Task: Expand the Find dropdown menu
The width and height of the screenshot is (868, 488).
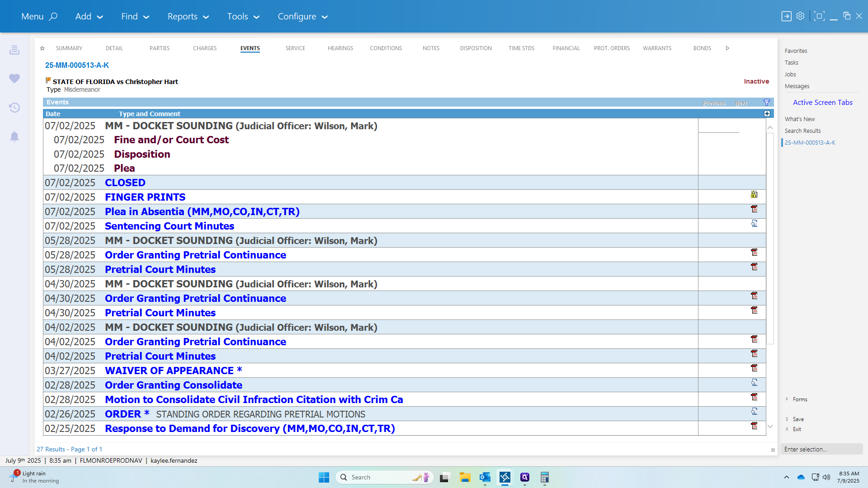Action: (x=135, y=16)
